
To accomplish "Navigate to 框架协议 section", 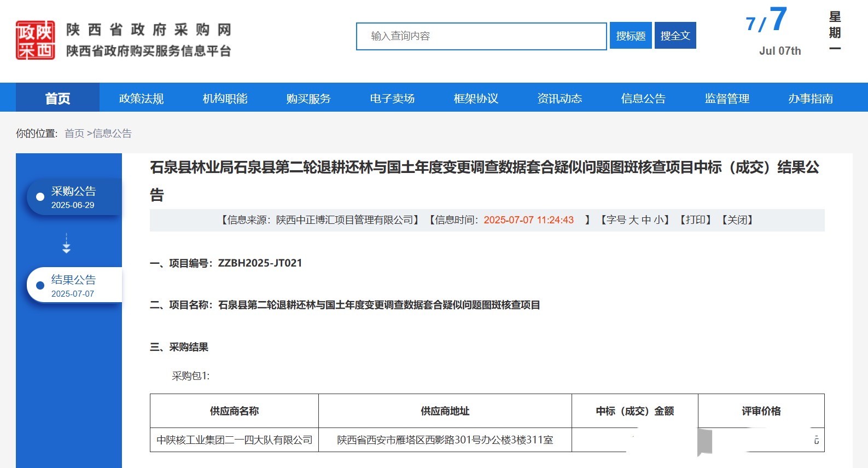I will pos(476,99).
